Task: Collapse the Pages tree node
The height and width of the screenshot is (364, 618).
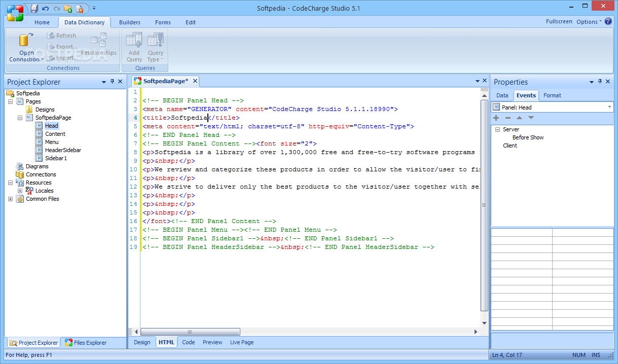Action: point(10,101)
